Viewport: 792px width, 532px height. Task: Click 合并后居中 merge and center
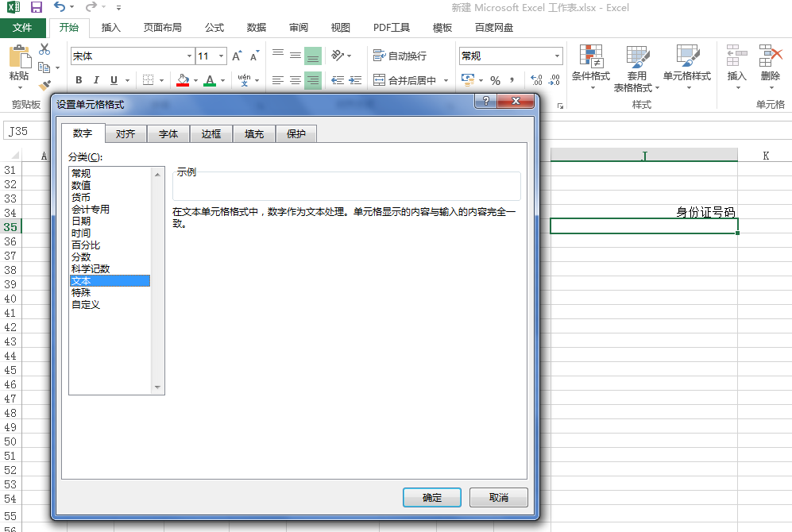point(405,80)
